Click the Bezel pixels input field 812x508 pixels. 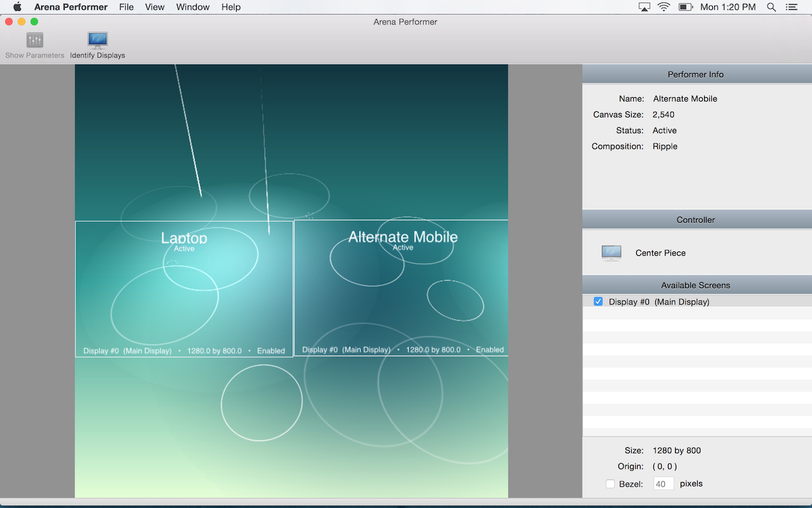pyautogui.click(x=663, y=484)
